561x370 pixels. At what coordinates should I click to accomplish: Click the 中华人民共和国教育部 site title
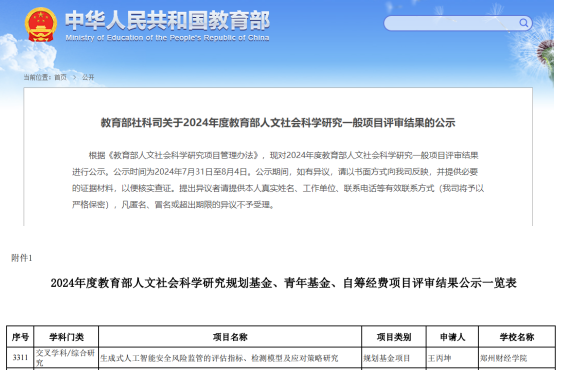pos(167,20)
